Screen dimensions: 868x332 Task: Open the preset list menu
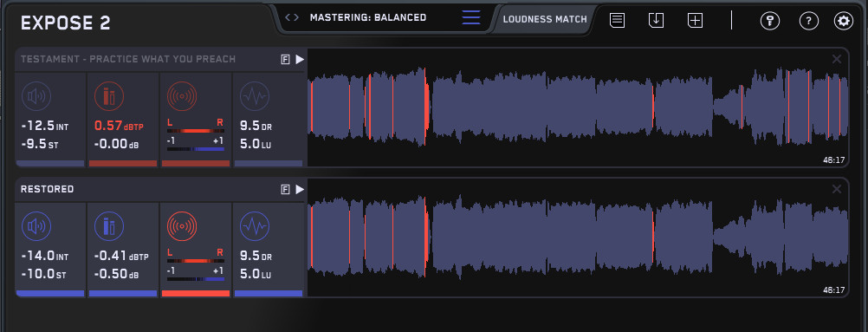471,17
